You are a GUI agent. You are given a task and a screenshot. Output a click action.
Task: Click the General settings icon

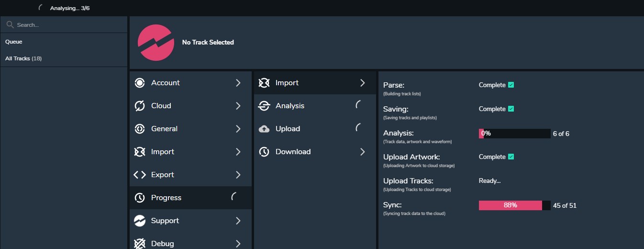click(140, 129)
